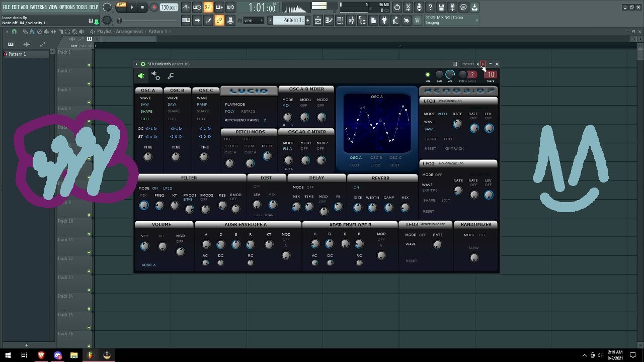Screen dimensions: 644x362
Task: Enable typing keyboard to piano icon
Action: 186,20
